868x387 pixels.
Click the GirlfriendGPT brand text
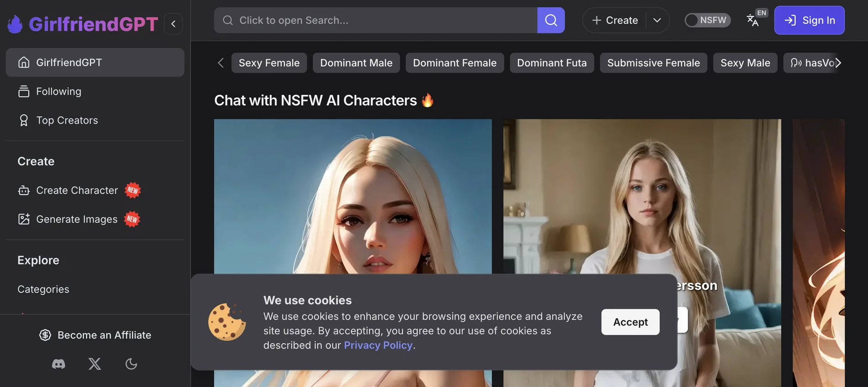tap(93, 24)
